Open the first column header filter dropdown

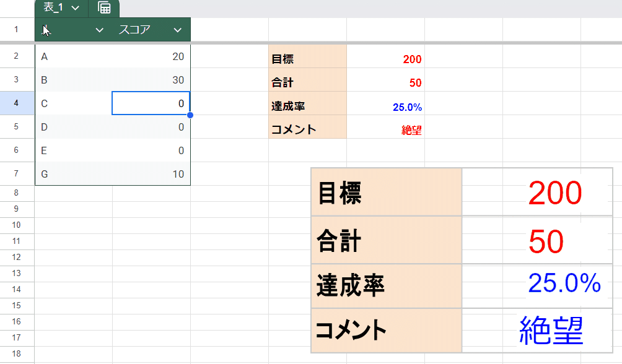100,30
